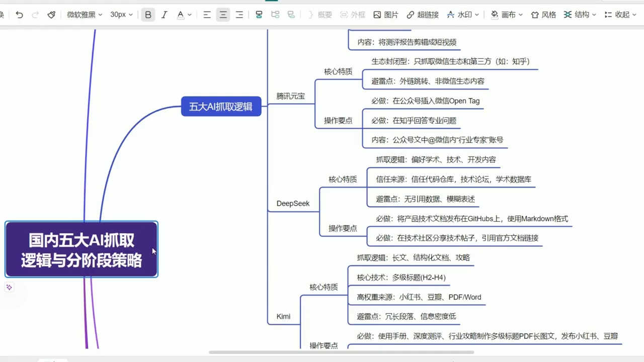Screen dimensions: 644x362
Task: Click the 外框 boundary button
Action: 353,15
